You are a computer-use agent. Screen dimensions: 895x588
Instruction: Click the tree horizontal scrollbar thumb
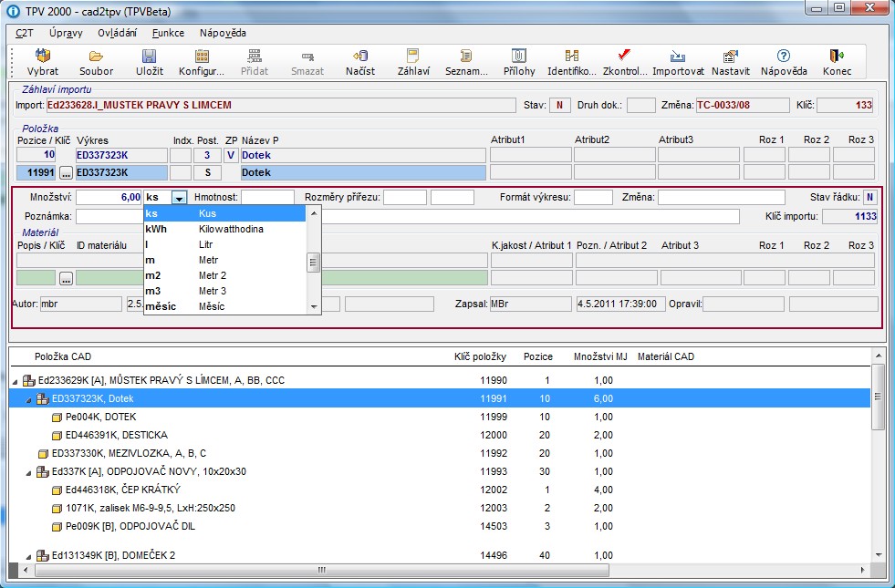tap(322, 570)
